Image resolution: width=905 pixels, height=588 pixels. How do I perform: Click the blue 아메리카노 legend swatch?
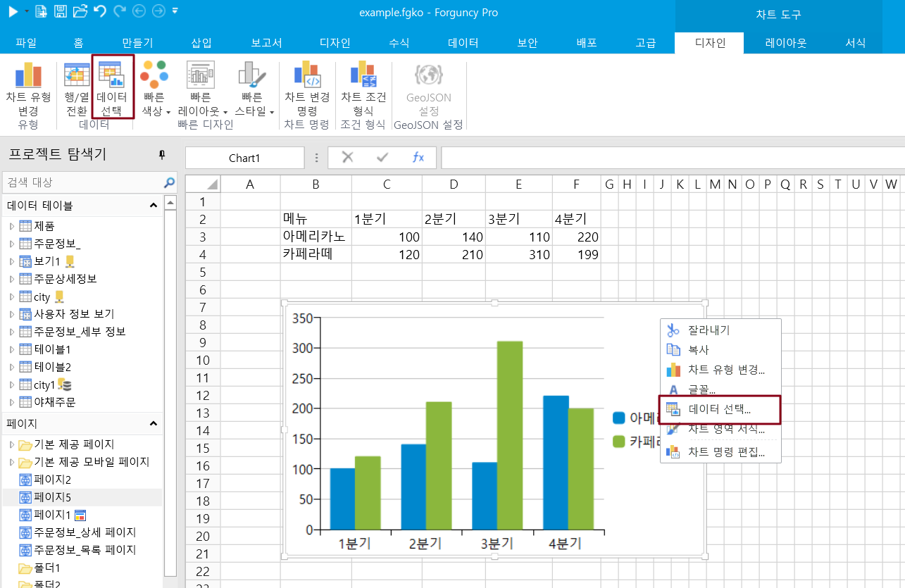(619, 418)
